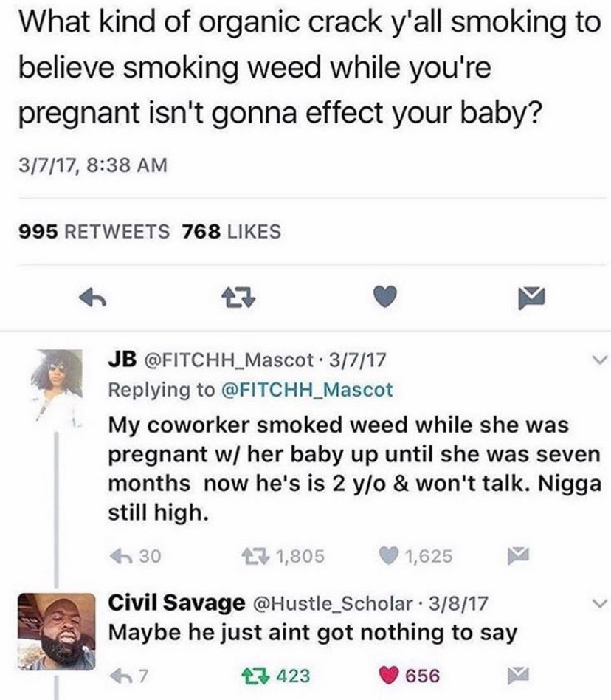Like the main tweet with heart
This screenshot has width=611, height=700.
[x=385, y=297]
